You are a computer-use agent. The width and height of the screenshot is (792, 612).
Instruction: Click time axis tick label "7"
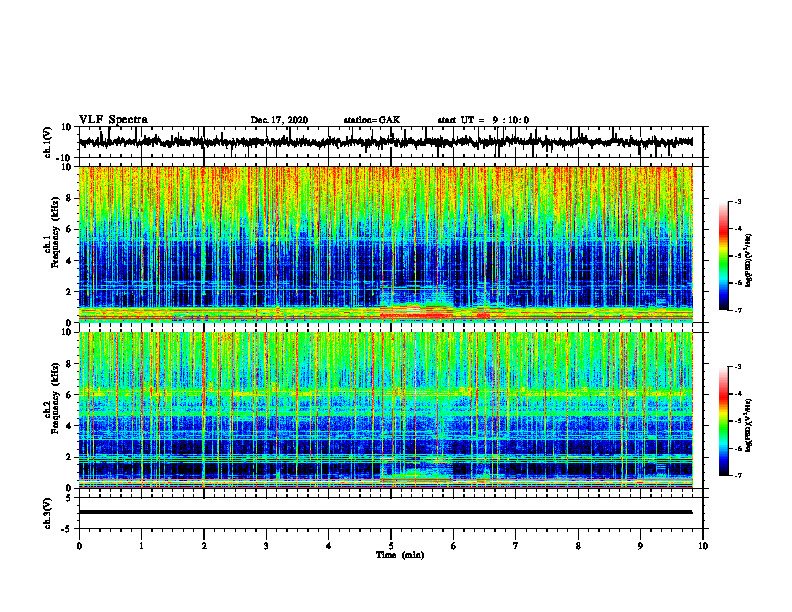tap(516, 546)
